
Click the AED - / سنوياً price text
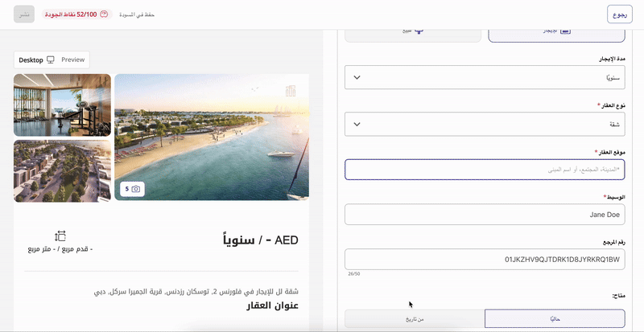[261, 240]
